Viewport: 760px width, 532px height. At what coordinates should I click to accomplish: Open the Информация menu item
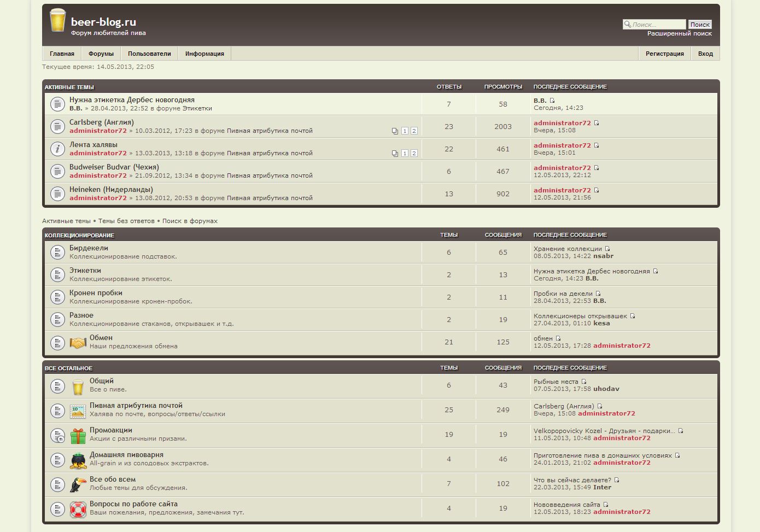pyautogui.click(x=204, y=54)
